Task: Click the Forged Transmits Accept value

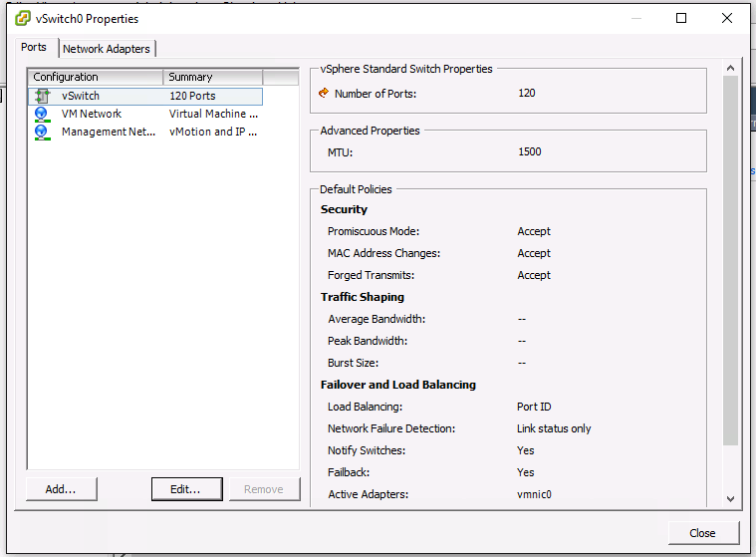Action: [534, 275]
